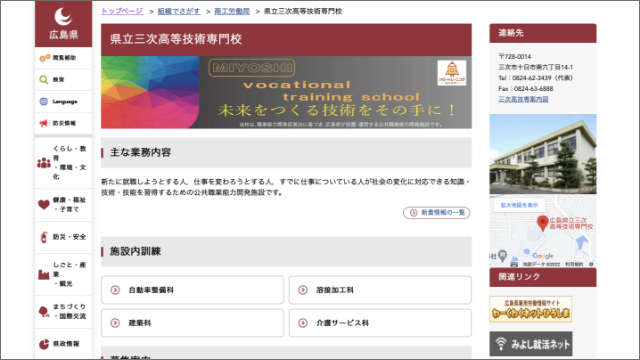Viewport: 640px width, 360px height.
Task: Select the 県政情報 pie chart menu item
Action: [x=63, y=344]
